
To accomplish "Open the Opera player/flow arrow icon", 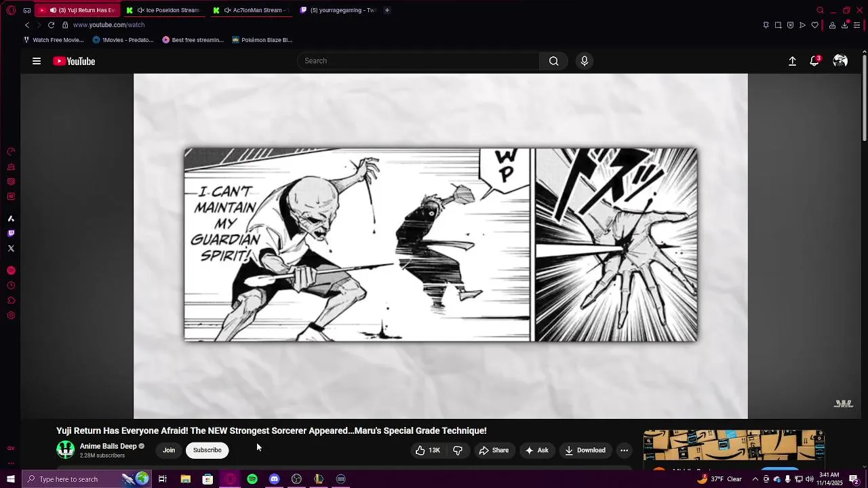I will [803, 25].
